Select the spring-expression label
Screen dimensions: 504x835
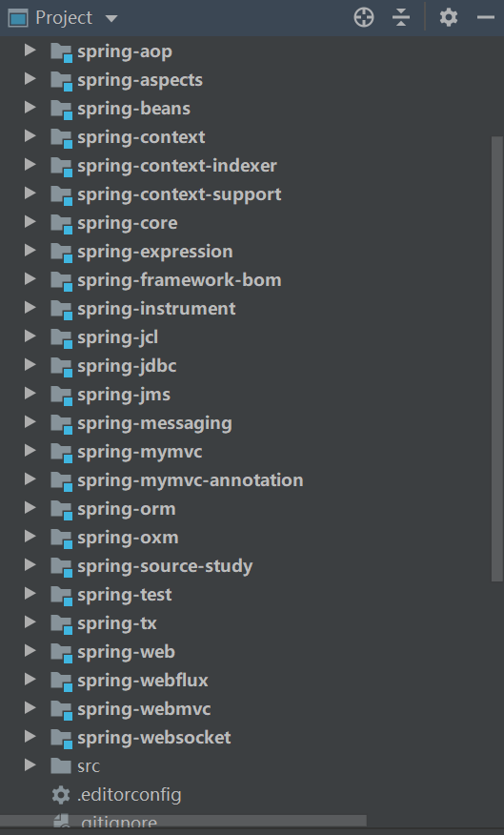tap(155, 252)
